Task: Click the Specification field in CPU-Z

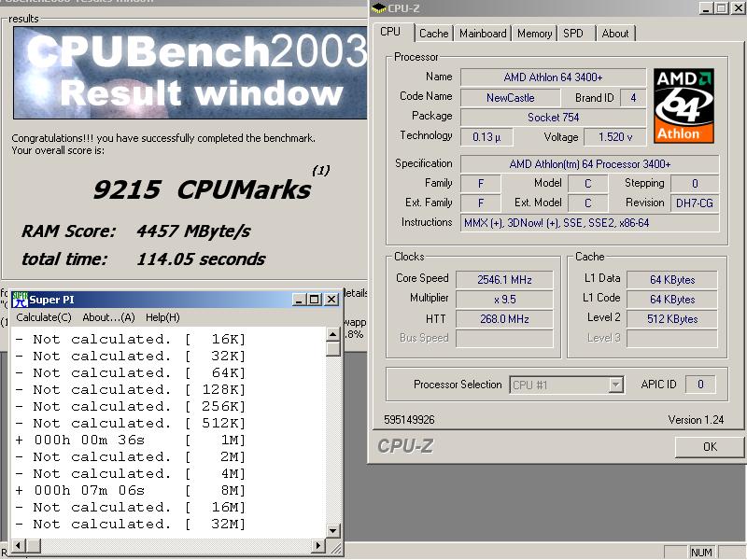Action: coord(590,164)
